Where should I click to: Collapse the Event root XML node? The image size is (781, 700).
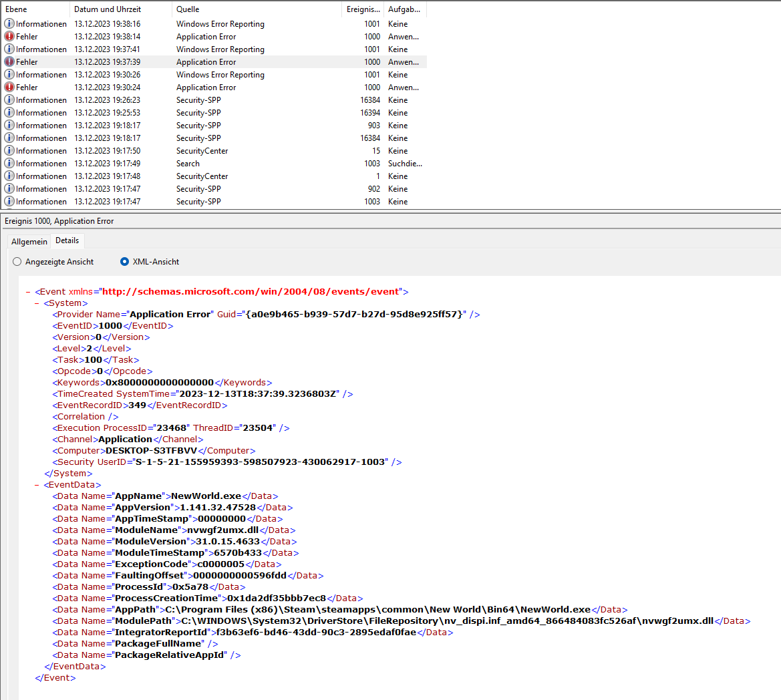[x=28, y=292]
